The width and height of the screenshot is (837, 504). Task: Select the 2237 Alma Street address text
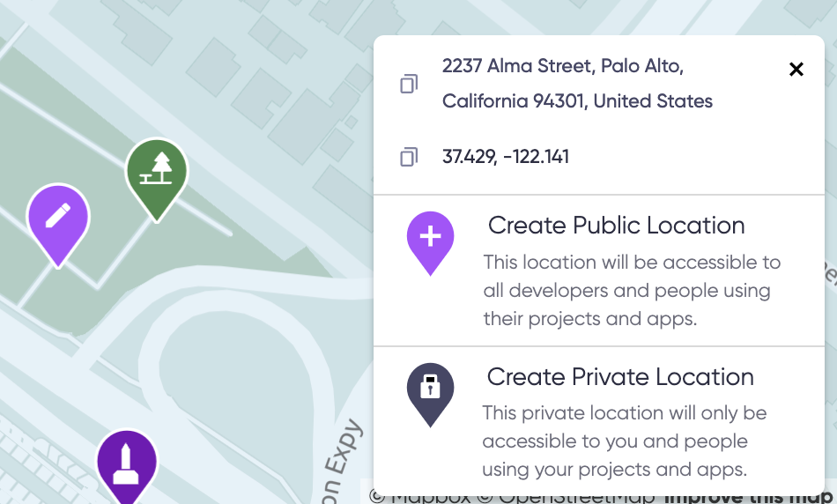pos(577,84)
